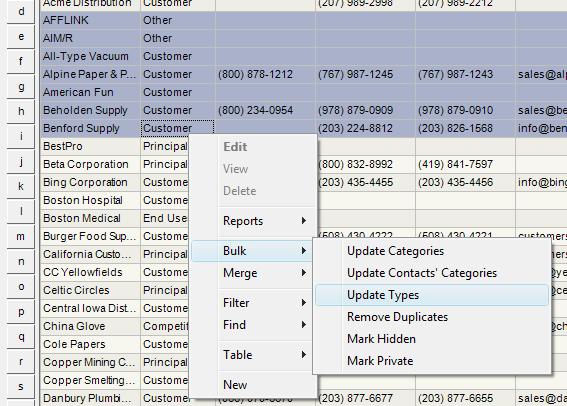Viewport: 567px width, 406px height.
Task: Select Mark Private option
Action: 432,361
